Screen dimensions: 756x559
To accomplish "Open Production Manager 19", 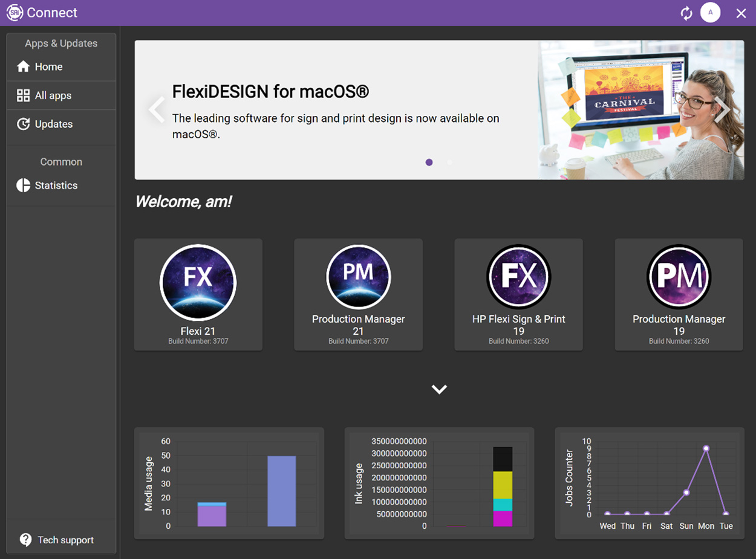I will coord(679,294).
